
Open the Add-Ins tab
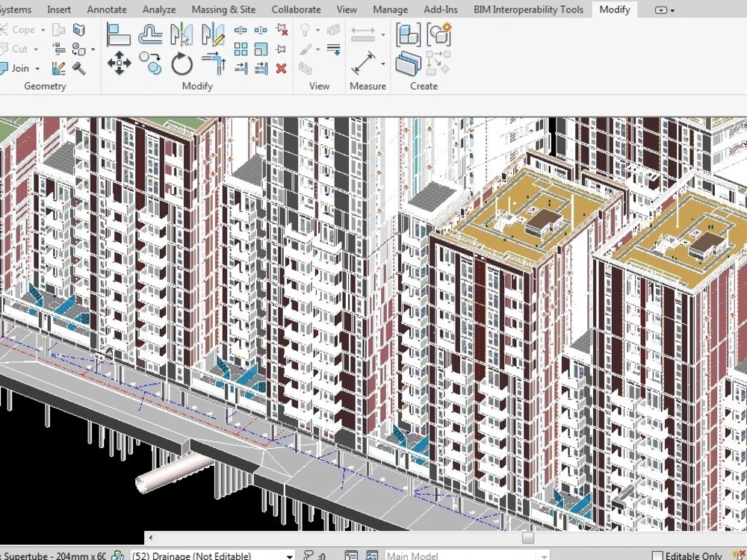(x=441, y=10)
